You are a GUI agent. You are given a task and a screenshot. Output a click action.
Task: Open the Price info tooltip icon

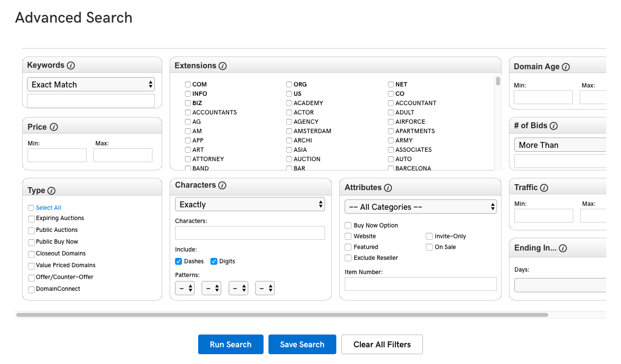[54, 127]
